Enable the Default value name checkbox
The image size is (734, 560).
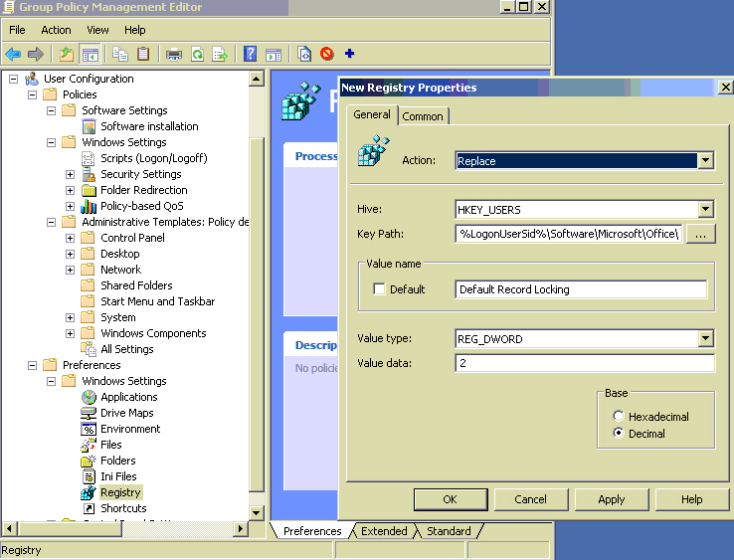point(379,289)
